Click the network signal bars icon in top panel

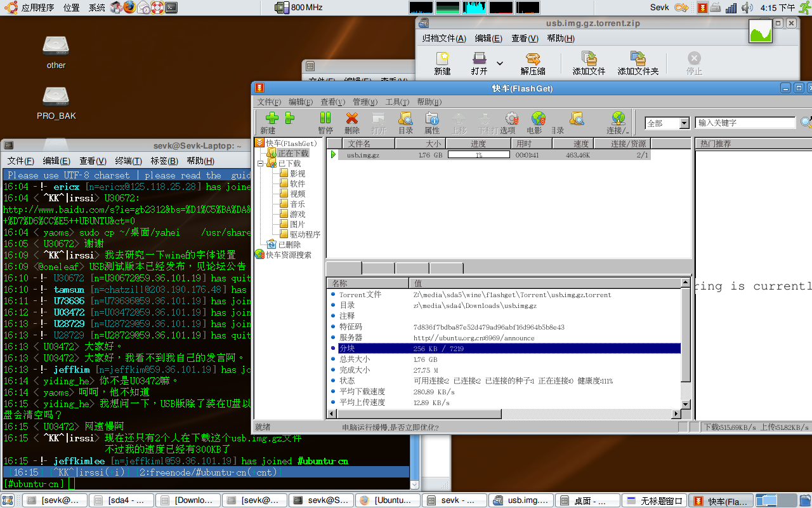731,8
